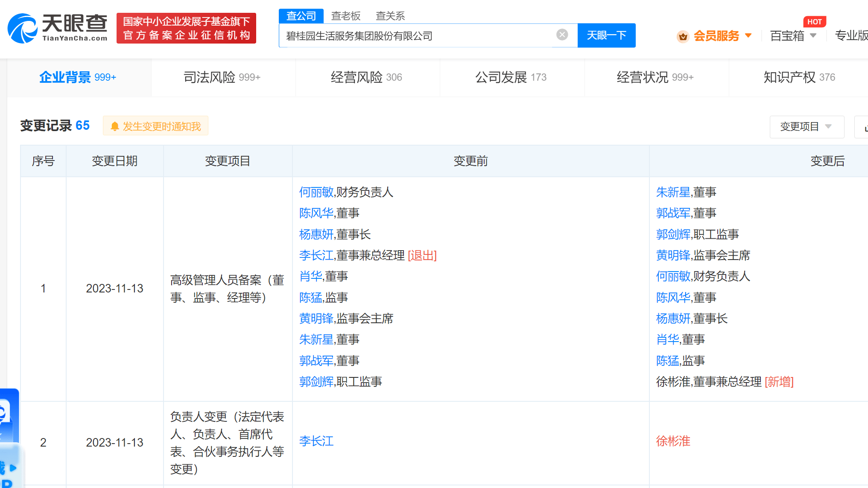Viewport: 868px width, 488px height.
Task: Open 李长江 link marked 退出
Action: tap(316, 255)
